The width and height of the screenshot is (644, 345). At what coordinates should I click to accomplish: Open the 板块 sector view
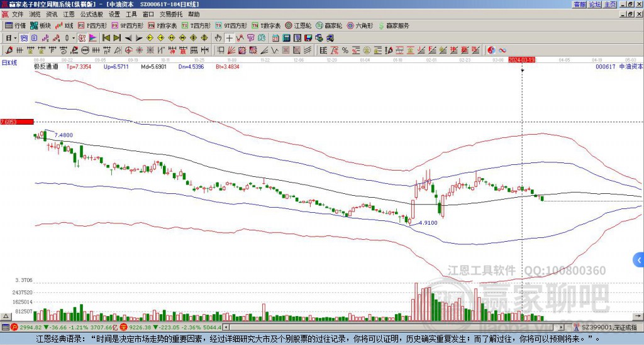(x=41, y=25)
